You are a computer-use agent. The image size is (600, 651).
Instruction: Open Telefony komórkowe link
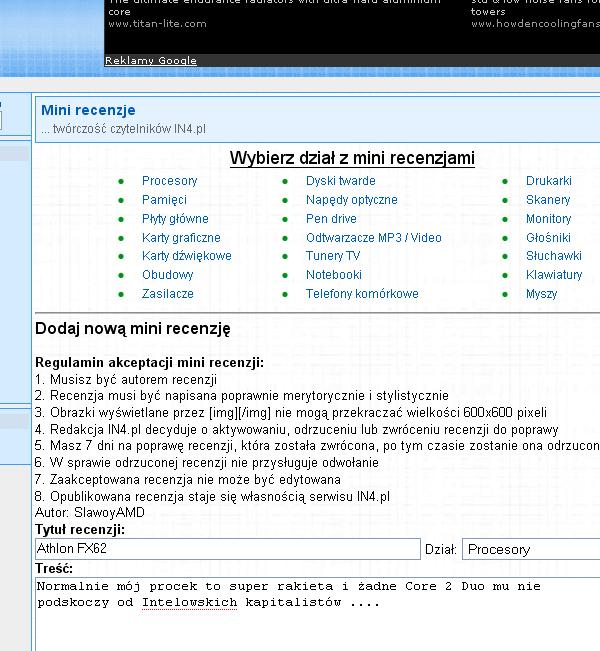click(362, 294)
